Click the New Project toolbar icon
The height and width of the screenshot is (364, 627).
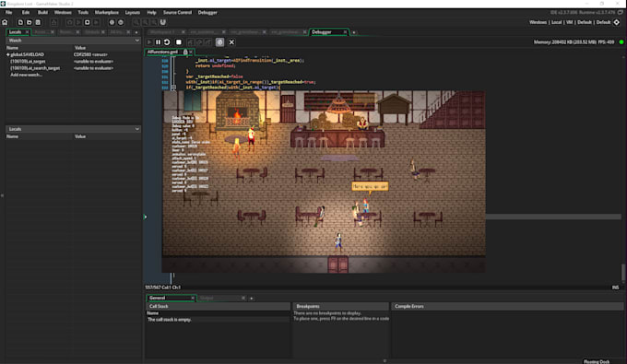tap(20, 22)
